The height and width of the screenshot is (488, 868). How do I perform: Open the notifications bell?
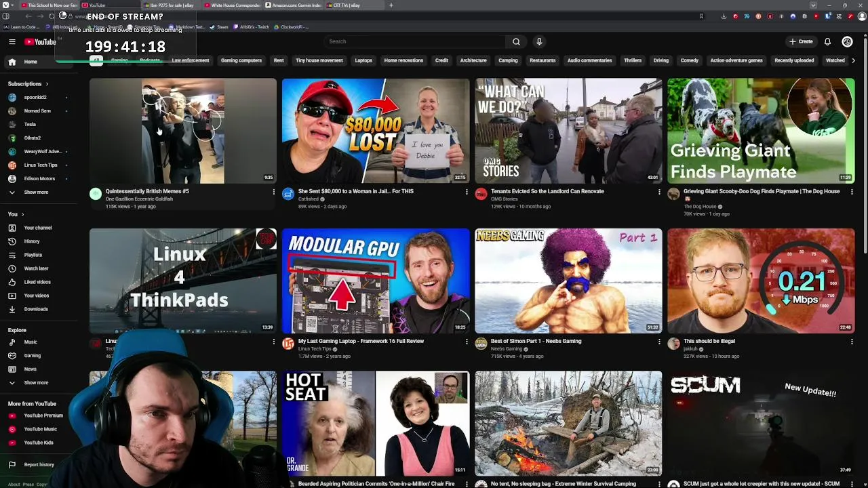pos(827,41)
